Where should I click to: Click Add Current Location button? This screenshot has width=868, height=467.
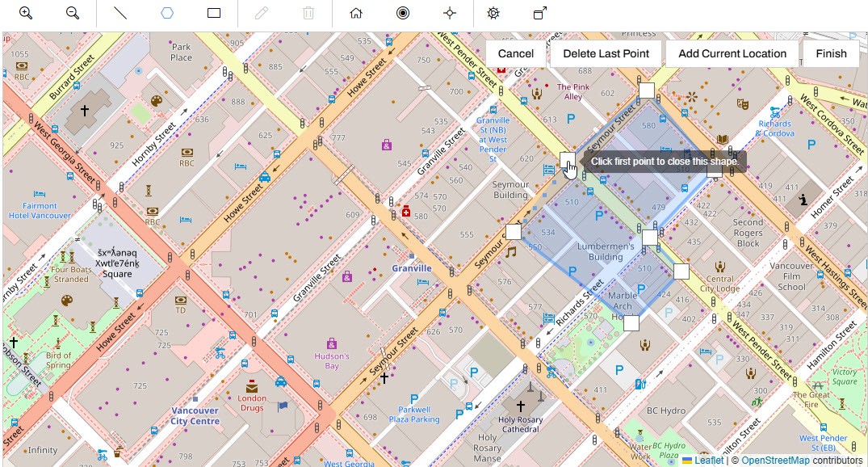732,54
